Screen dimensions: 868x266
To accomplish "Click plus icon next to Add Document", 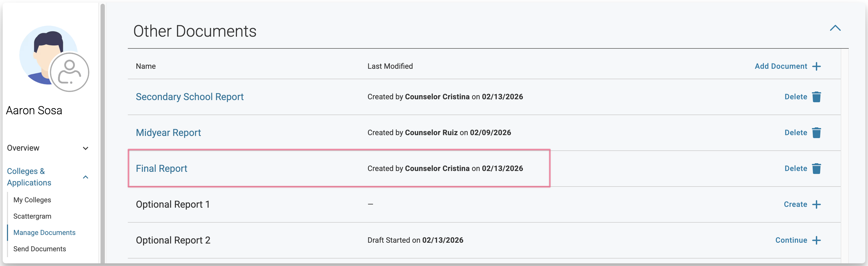I will coord(816,66).
